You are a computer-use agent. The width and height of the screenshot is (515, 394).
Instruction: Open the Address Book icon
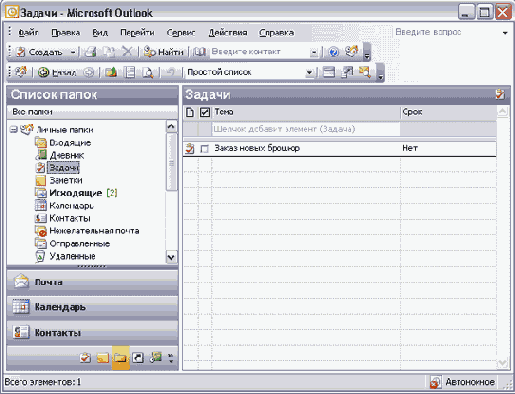200,52
